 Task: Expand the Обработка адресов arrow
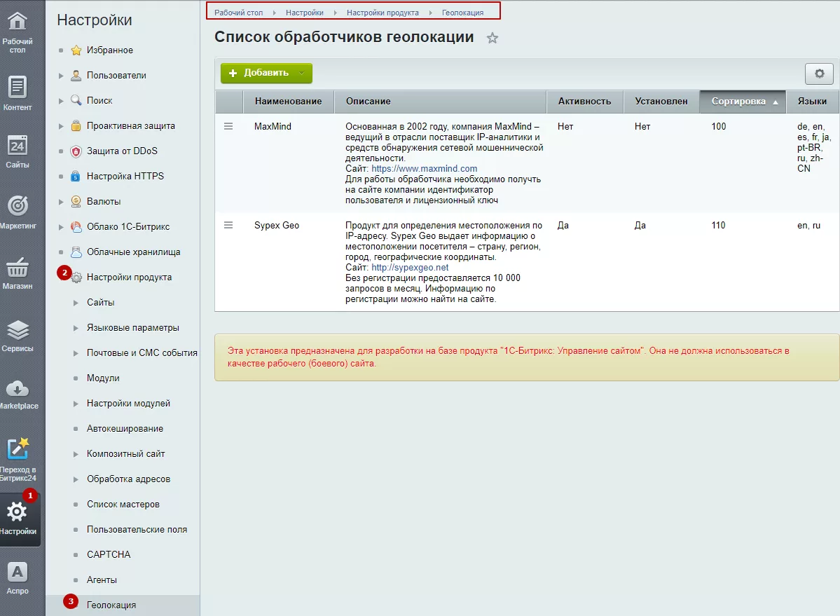(x=76, y=479)
